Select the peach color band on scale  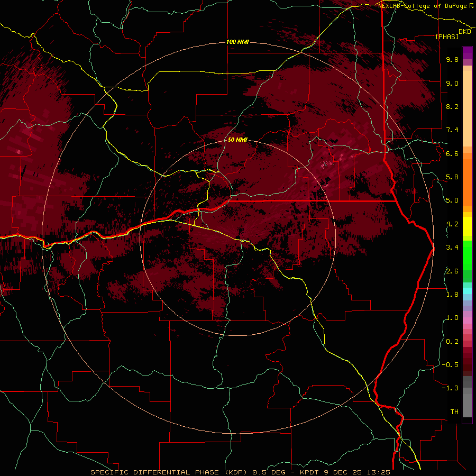tap(467, 108)
